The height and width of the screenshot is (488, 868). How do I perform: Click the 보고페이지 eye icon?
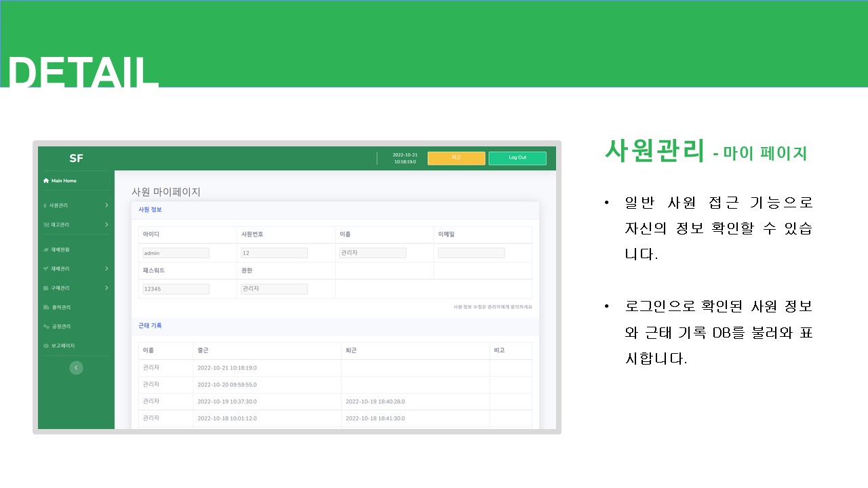pos(46,346)
